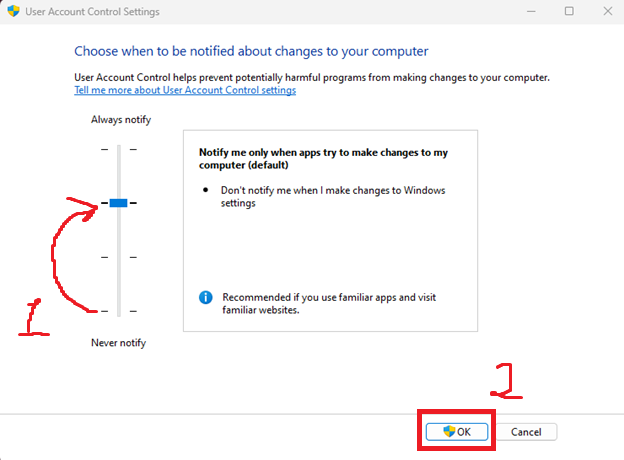Image resolution: width=624 pixels, height=460 pixels.
Task: Set slider to the top Always notify tick
Action: [119, 149]
